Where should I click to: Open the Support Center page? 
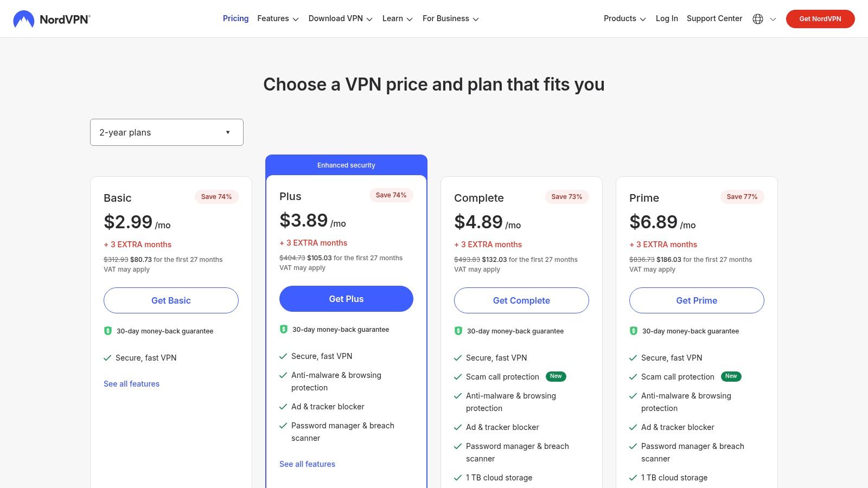[714, 18]
